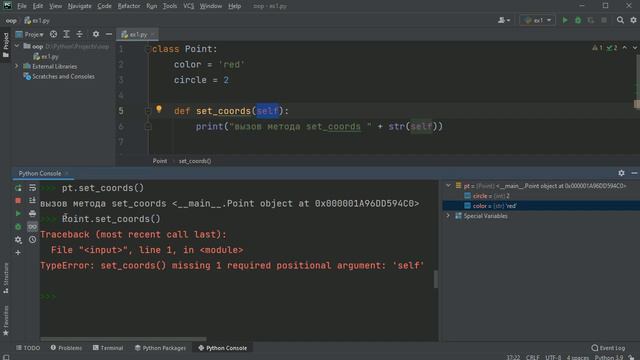Open Project panel options gear
640x360 pixels.
tap(96, 34)
